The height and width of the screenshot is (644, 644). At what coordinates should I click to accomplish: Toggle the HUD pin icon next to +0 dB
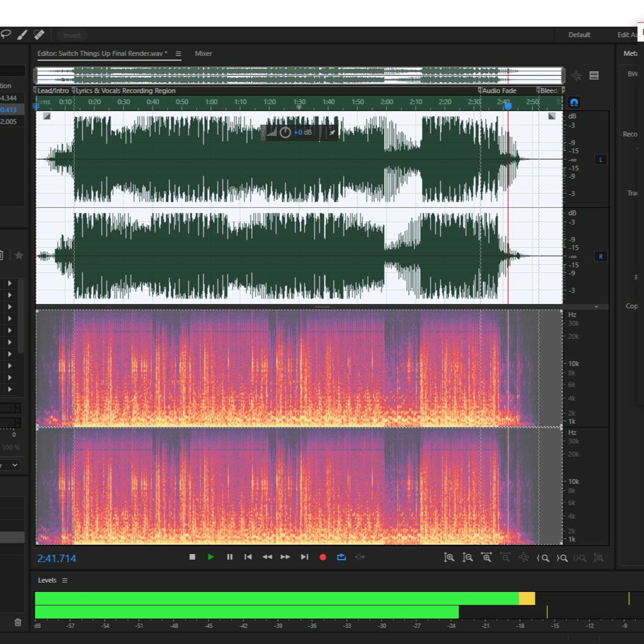(x=332, y=133)
